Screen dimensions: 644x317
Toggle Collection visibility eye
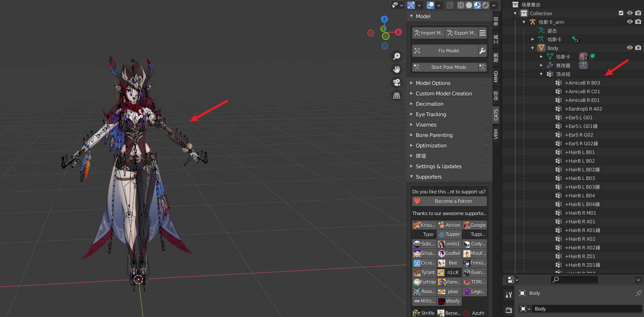coord(630,13)
